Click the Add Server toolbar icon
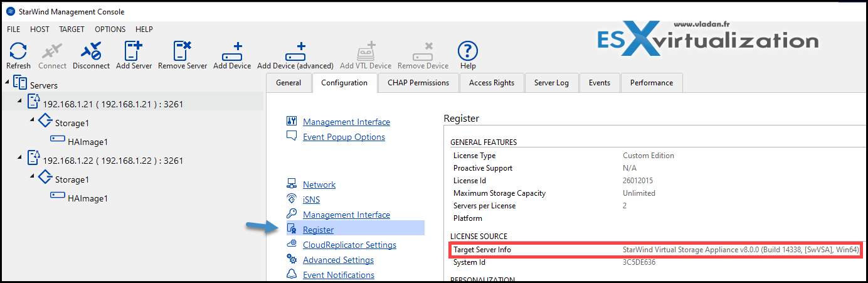This screenshot has width=868, height=283. click(134, 51)
